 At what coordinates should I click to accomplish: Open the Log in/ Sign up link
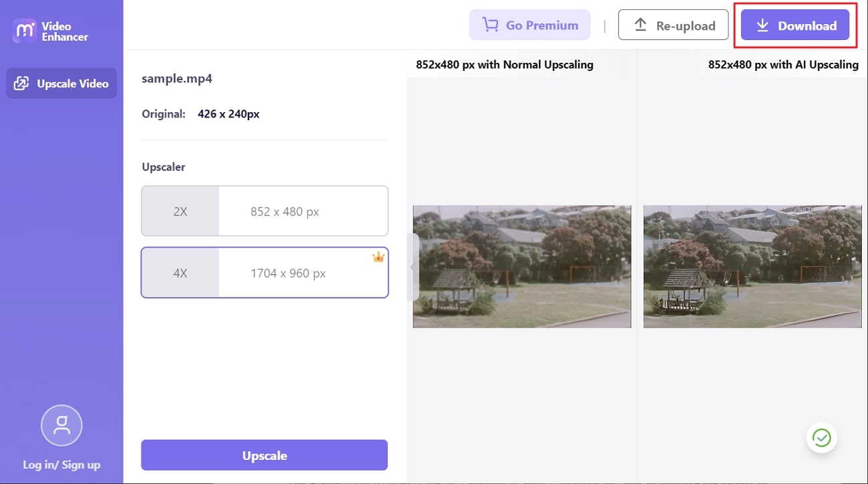61,465
